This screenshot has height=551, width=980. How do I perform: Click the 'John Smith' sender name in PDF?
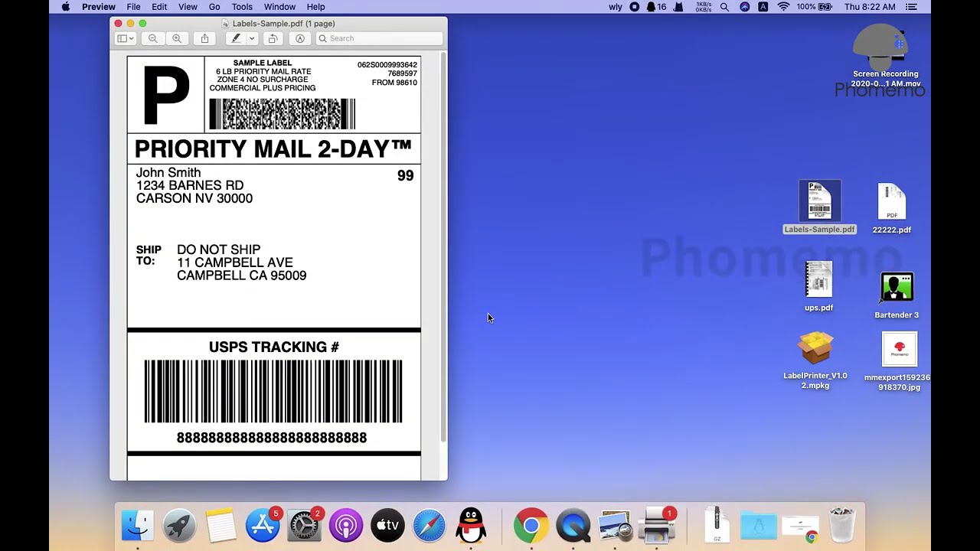[x=168, y=173]
